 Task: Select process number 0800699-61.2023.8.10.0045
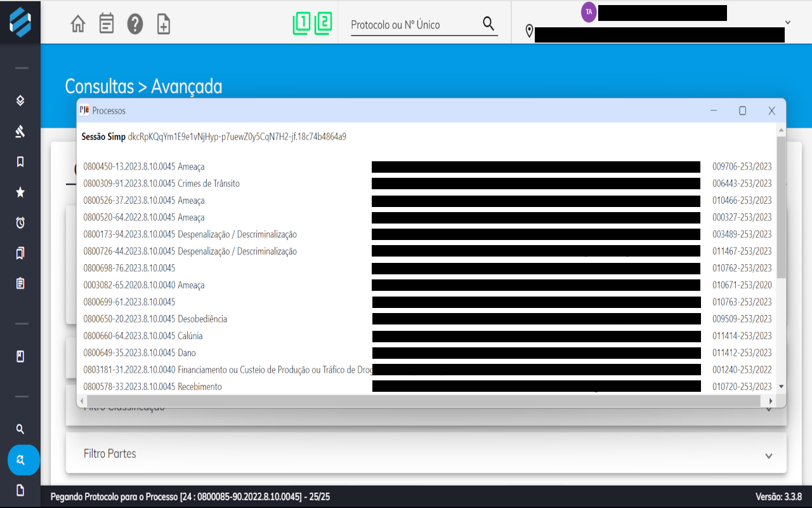click(x=129, y=302)
